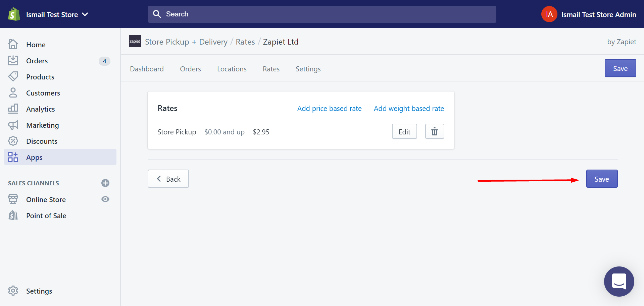Click the Marketing megaphone icon
Screen dimensions: 644x306
[13, 125]
